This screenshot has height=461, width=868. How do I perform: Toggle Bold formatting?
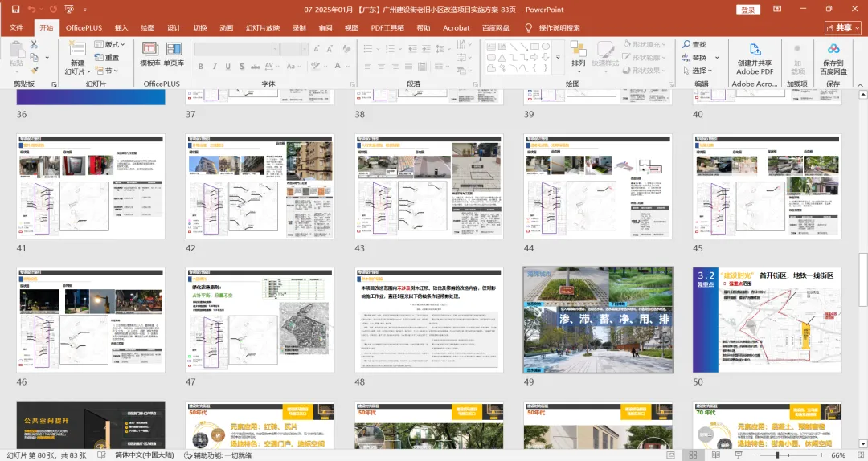coord(200,67)
